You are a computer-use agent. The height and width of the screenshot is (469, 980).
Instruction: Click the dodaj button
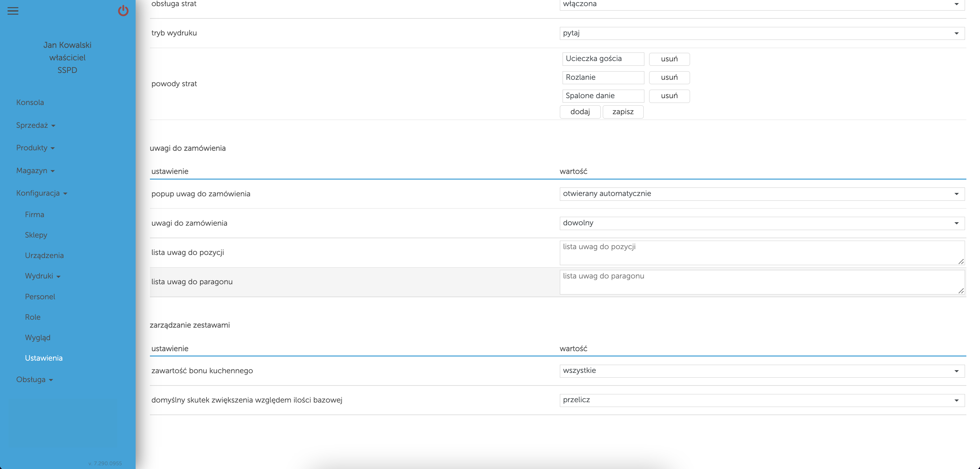click(x=580, y=112)
